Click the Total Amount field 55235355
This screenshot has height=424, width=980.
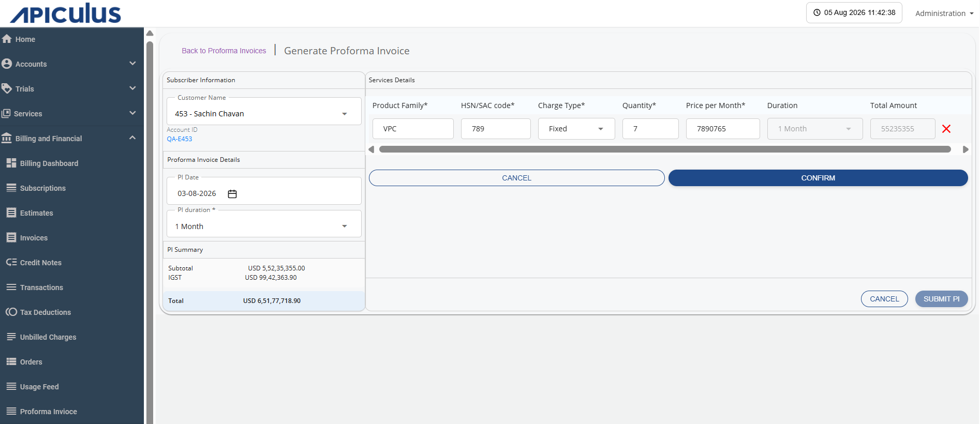tap(902, 129)
